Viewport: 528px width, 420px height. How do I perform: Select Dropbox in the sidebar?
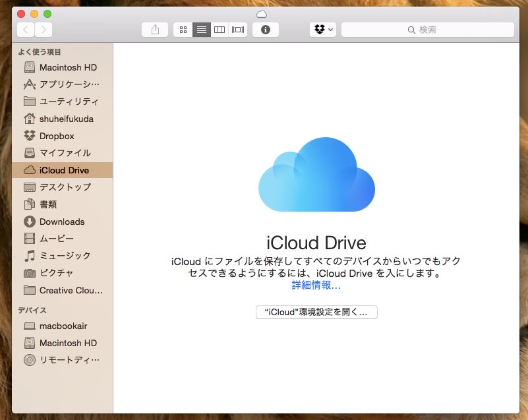coord(63,136)
